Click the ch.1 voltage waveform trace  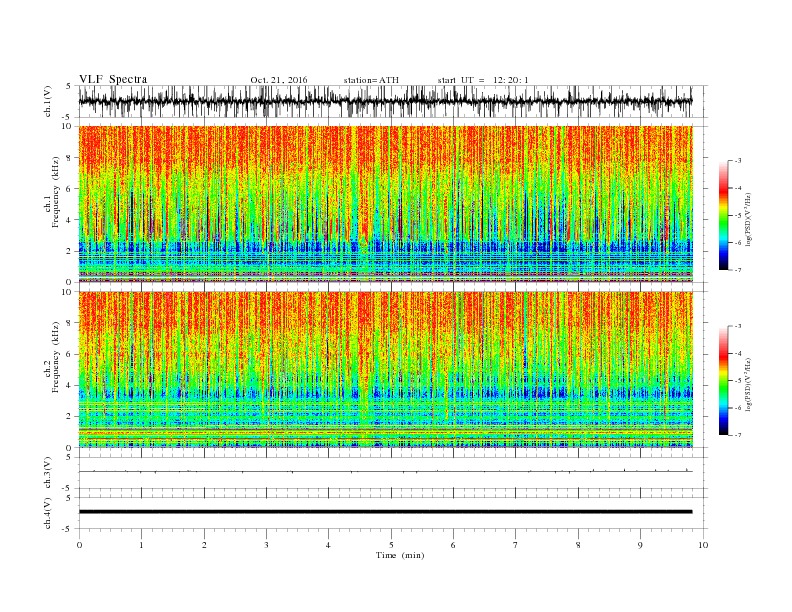[385, 101]
